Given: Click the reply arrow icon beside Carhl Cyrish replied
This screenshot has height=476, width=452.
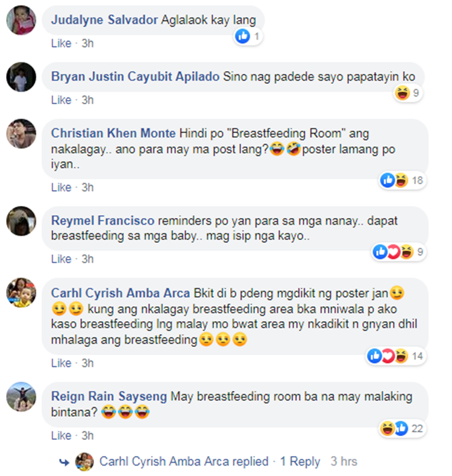Looking at the screenshot, I should tap(64, 462).
